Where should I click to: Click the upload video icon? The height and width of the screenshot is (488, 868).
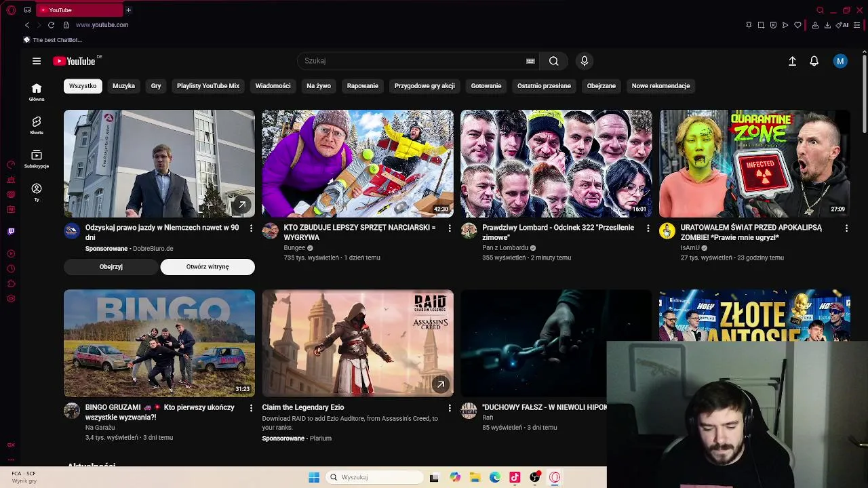[x=792, y=61]
